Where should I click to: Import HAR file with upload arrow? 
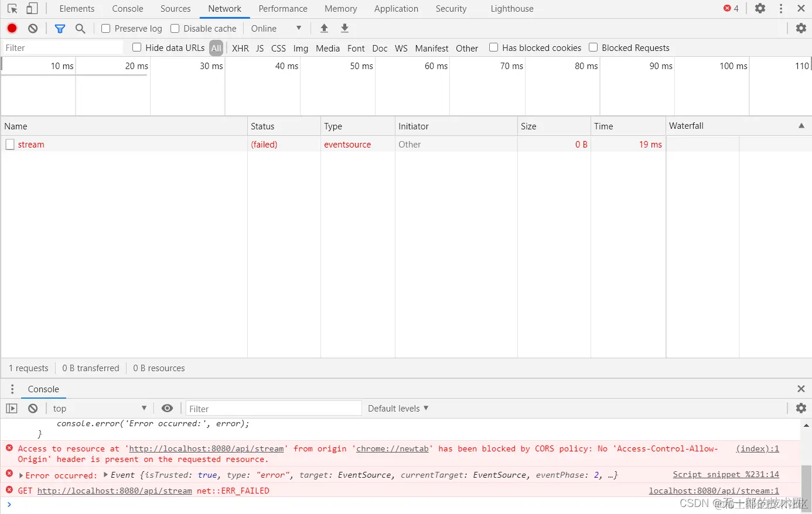(x=324, y=28)
